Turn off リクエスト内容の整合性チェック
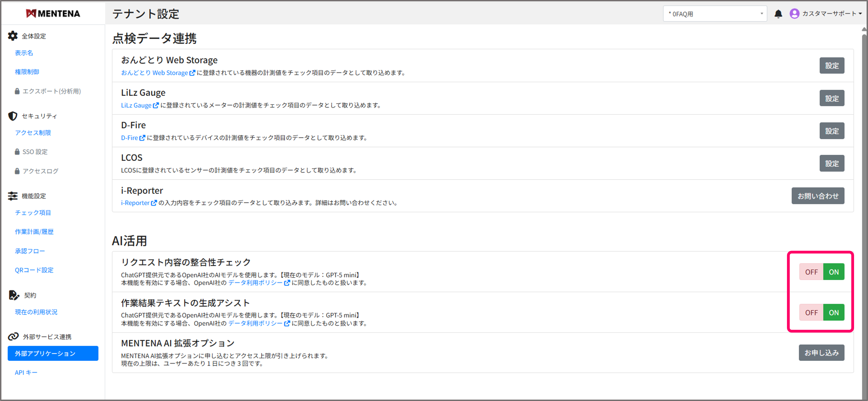 tap(811, 272)
